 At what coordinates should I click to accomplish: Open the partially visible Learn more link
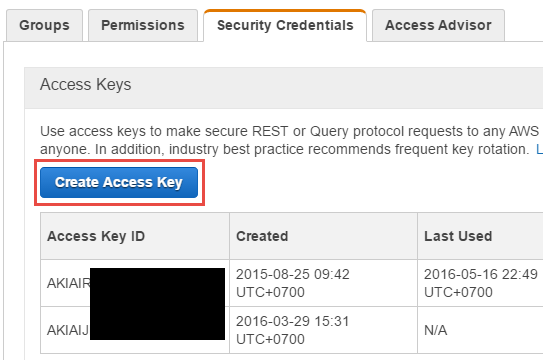point(539,149)
